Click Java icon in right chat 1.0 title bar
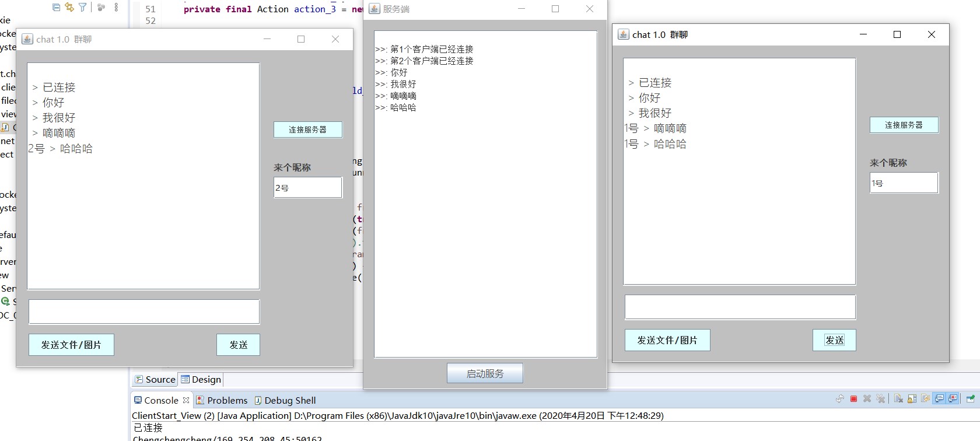 [x=624, y=34]
